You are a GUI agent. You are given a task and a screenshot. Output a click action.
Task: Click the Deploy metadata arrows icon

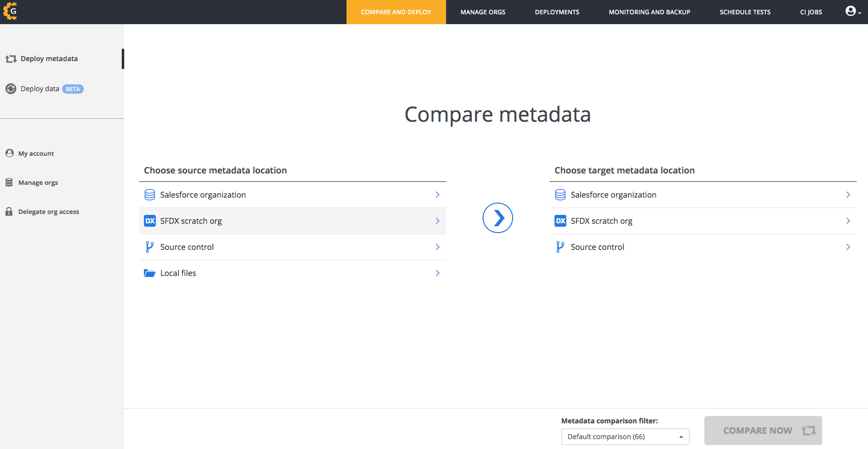(11, 59)
